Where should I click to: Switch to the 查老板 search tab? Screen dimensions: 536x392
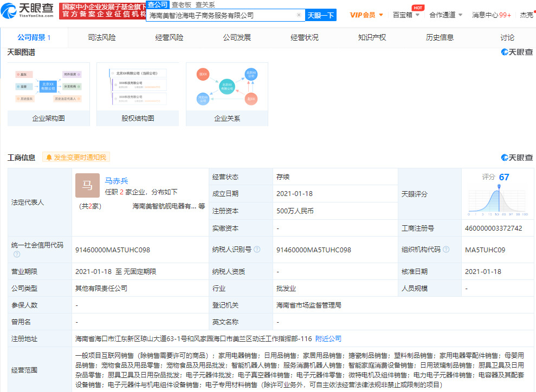coord(181,5)
